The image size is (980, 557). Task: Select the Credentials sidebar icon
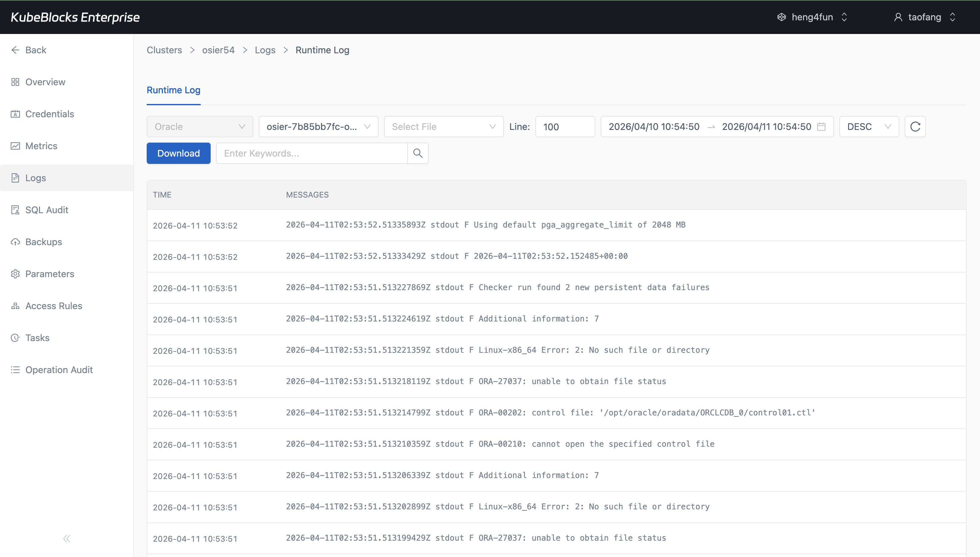point(15,114)
